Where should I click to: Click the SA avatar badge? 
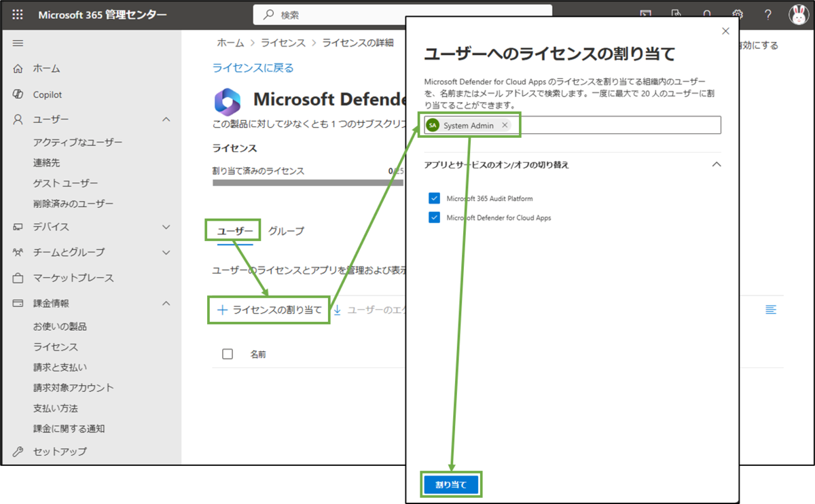433,126
